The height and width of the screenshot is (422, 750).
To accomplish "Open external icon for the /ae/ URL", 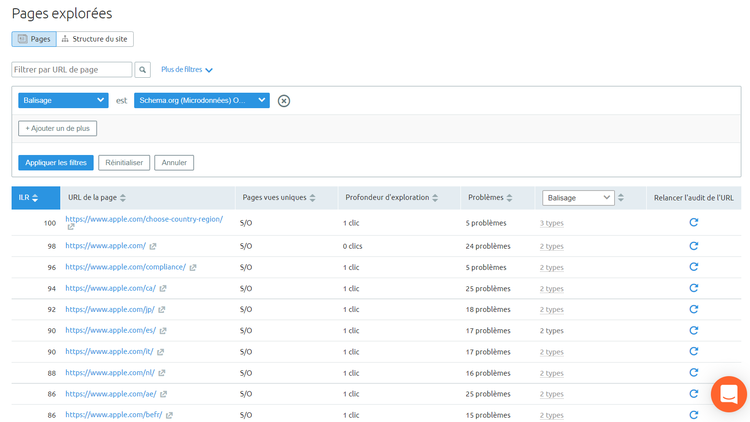I will pos(163,394).
